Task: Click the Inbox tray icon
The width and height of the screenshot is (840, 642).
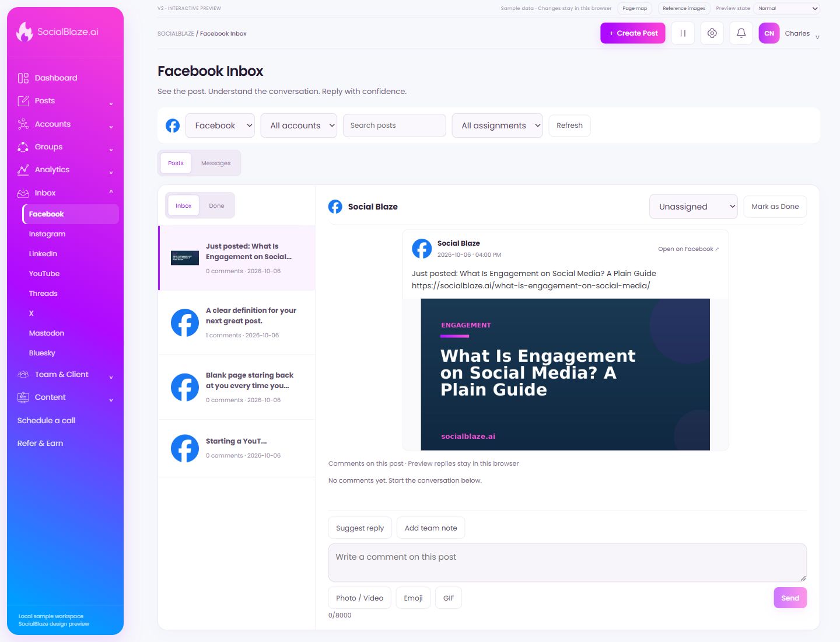Action: pyautogui.click(x=23, y=193)
